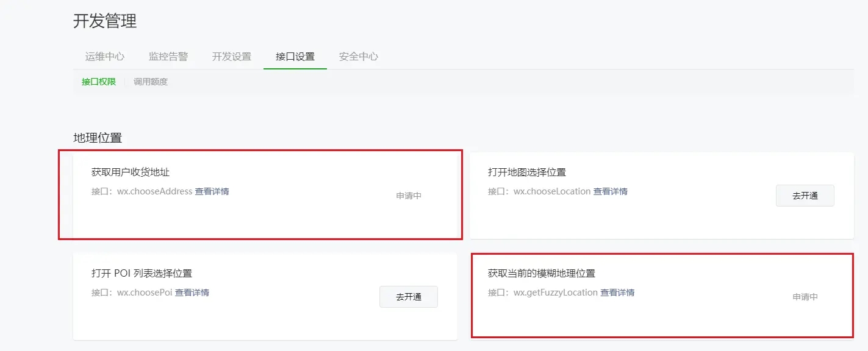This screenshot has height=351, width=868.
Task: Open the 监控告警 tab
Action: click(168, 57)
